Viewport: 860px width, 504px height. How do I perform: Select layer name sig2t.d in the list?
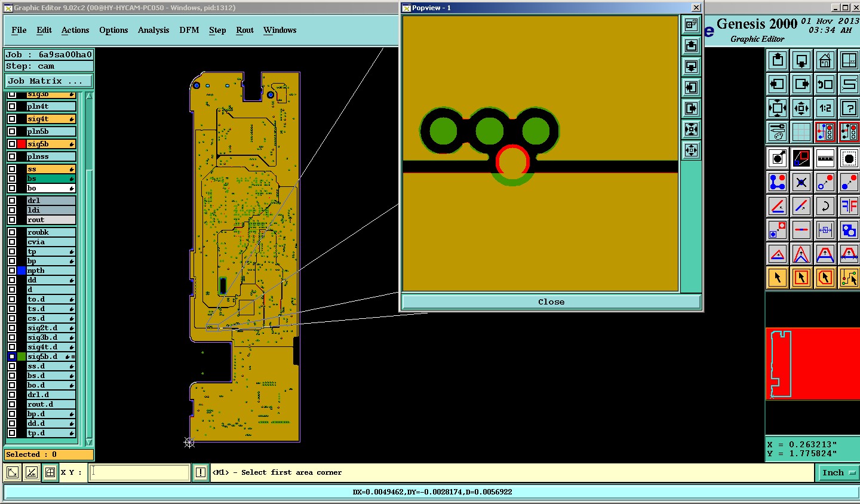tap(51, 328)
